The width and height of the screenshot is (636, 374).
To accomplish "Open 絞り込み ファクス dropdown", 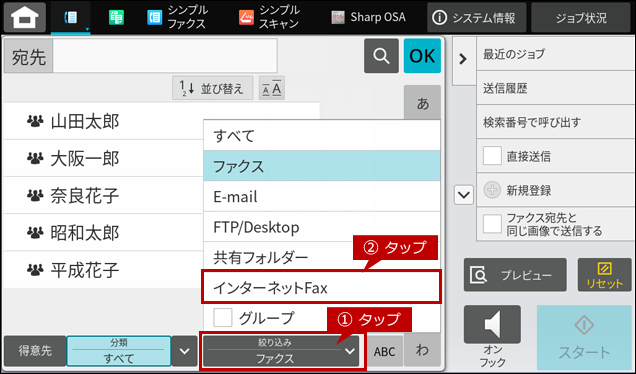I will click(x=281, y=351).
